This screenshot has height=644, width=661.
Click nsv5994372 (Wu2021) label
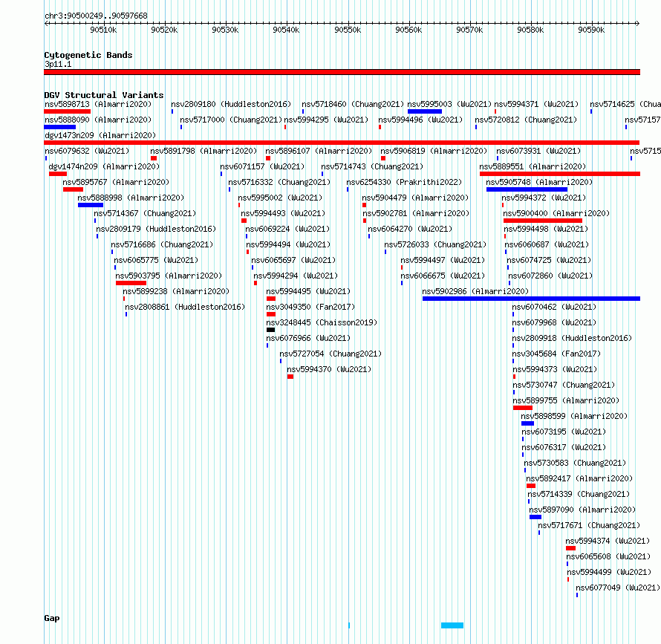544,198
